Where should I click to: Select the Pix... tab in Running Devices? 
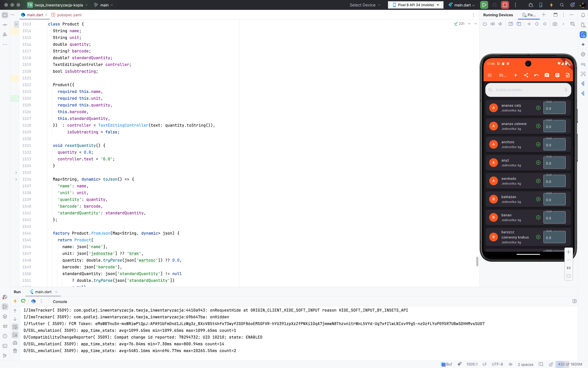pos(529,15)
